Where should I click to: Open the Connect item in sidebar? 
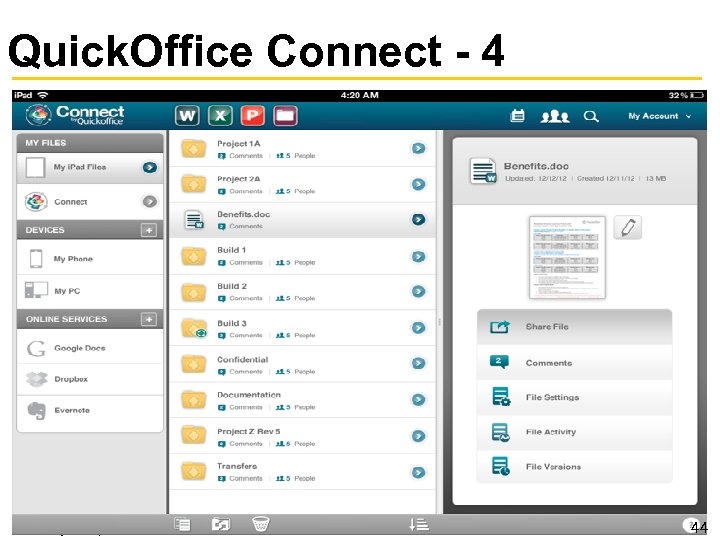tap(90, 202)
